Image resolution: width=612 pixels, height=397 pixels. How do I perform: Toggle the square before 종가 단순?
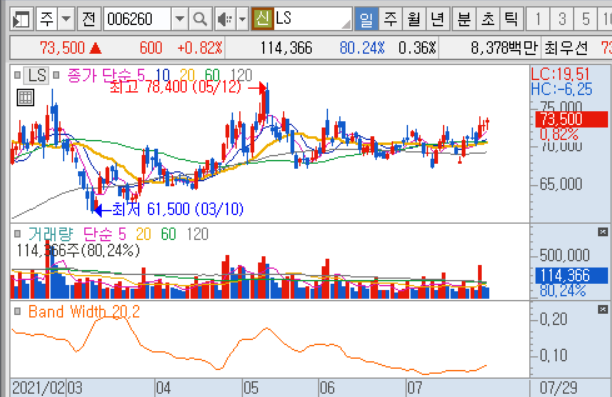pos(56,75)
